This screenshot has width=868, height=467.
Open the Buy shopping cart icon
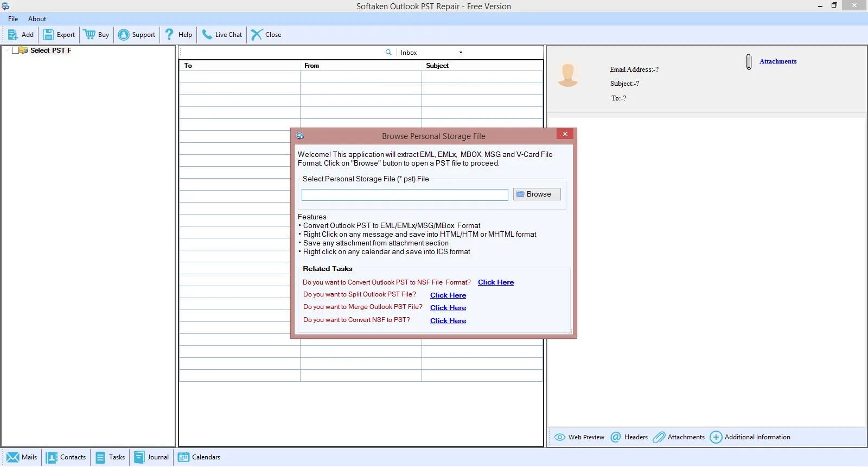[x=90, y=35]
